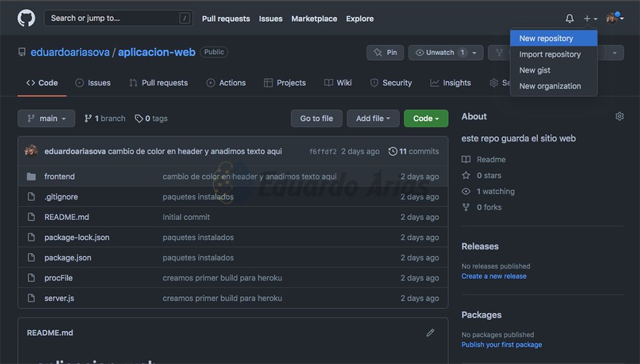The height and width of the screenshot is (364, 640).
Task: Focus the Search or jump to field
Action: tap(118, 19)
